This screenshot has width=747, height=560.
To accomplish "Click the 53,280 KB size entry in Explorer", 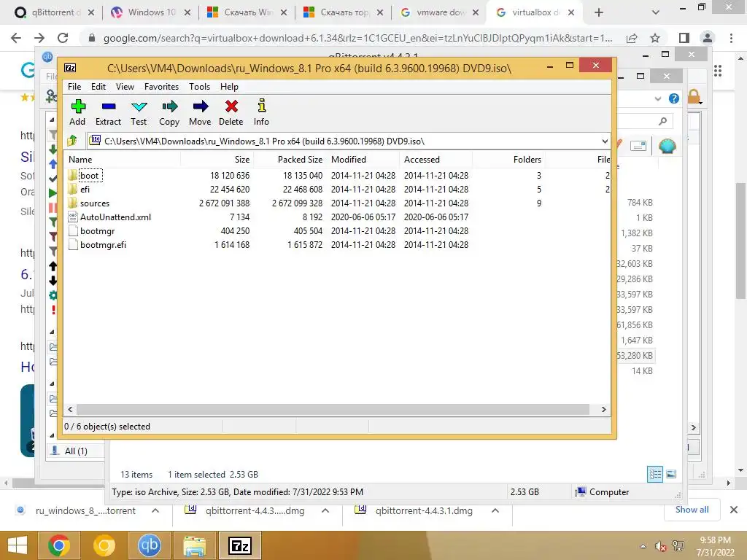I will coord(634,356).
